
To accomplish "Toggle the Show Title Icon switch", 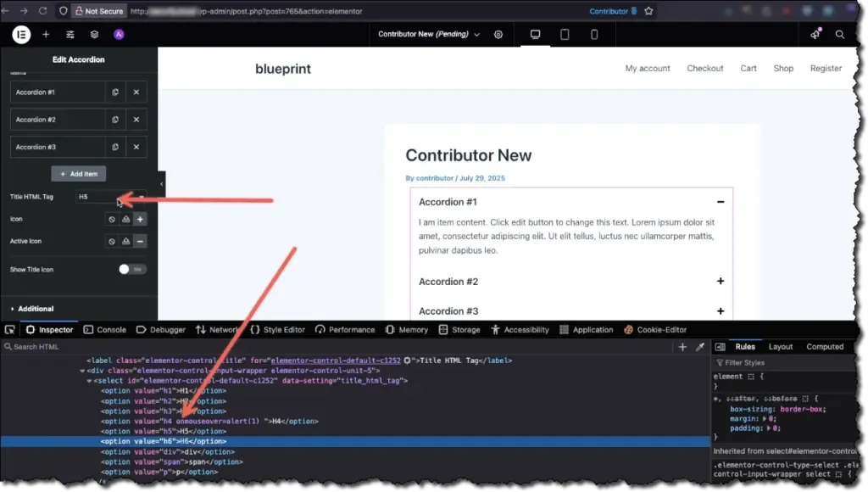I will [x=132, y=269].
